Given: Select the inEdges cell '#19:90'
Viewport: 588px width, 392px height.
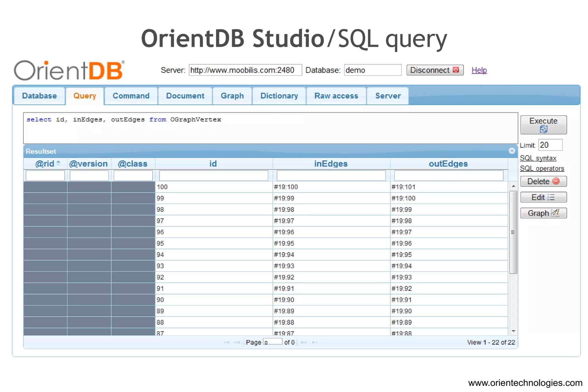Looking at the screenshot, I should tap(331, 300).
